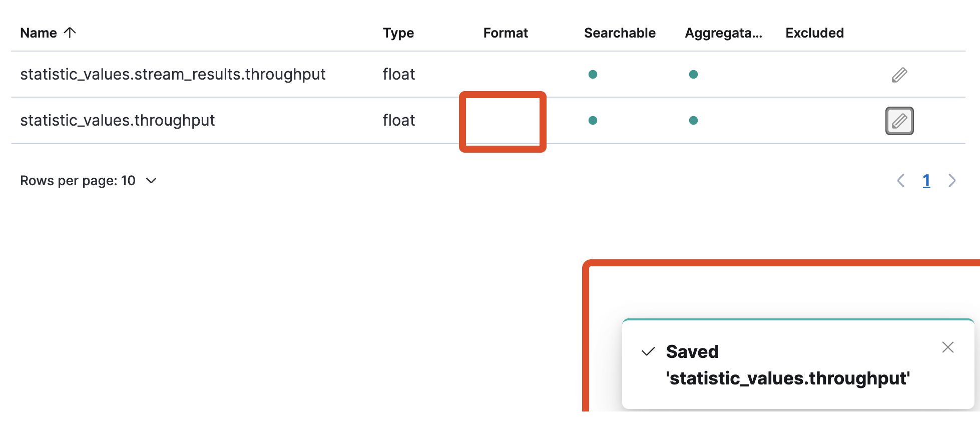Dismiss the Saved notification toast
The width and height of the screenshot is (980, 429).
947,347
